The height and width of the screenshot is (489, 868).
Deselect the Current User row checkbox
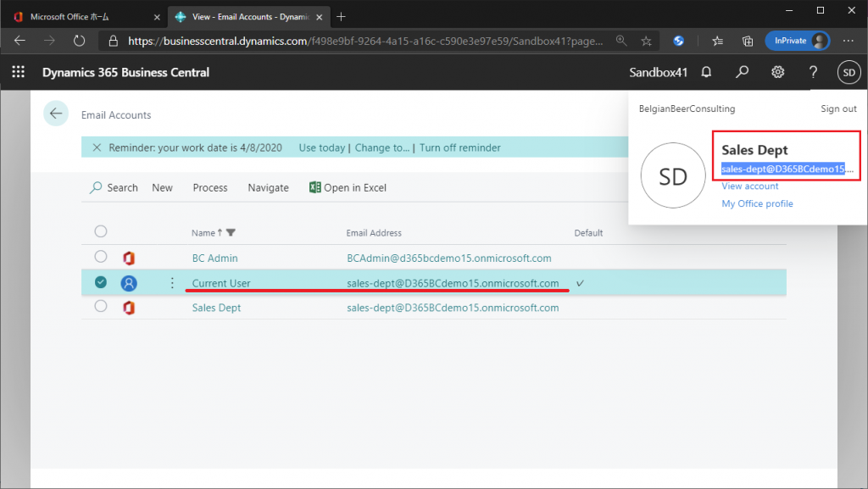click(101, 282)
